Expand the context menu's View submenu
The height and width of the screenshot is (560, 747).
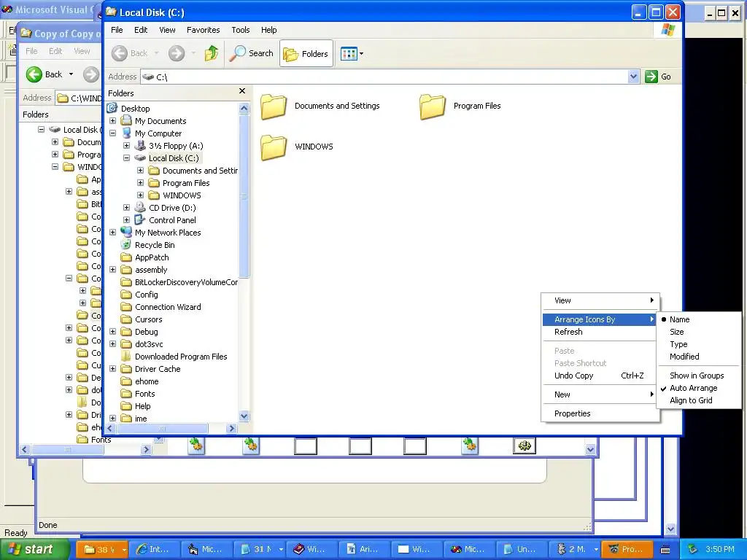tap(600, 300)
